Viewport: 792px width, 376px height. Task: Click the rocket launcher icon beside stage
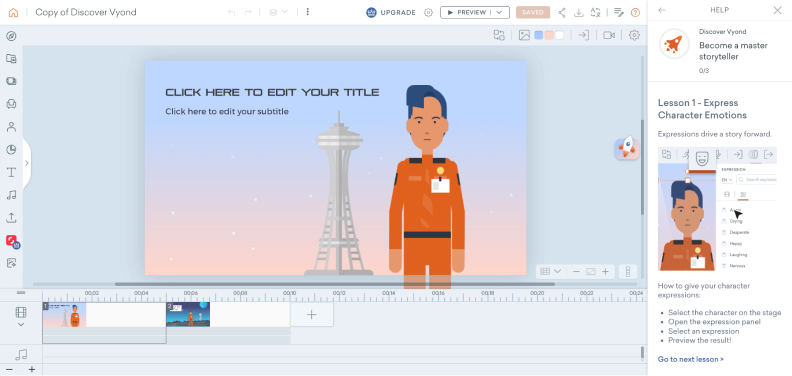627,148
